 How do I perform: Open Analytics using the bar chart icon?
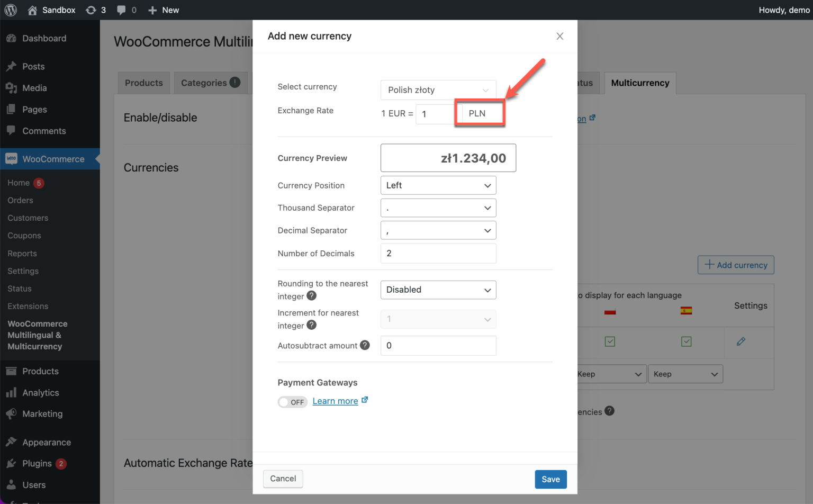(x=12, y=392)
